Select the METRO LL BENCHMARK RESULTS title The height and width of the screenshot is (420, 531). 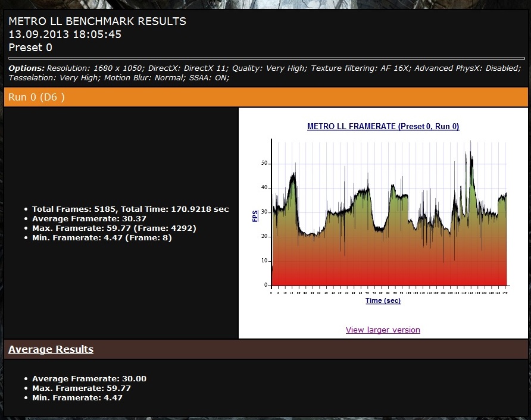point(97,21)
